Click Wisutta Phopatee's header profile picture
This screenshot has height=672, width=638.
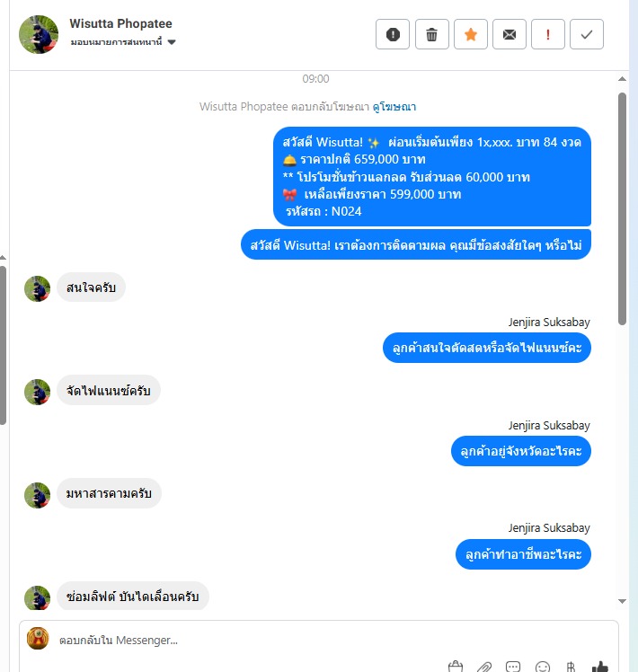point(39,34)
